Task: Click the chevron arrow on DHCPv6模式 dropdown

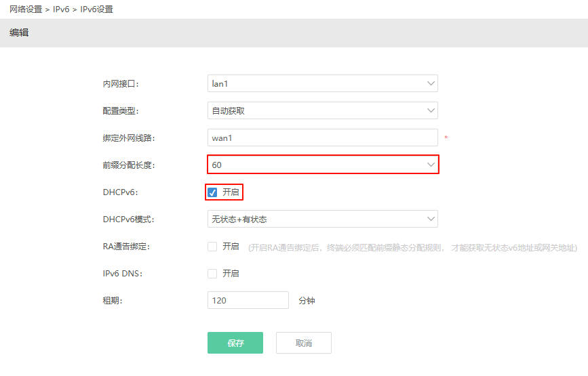Action: 431,219
